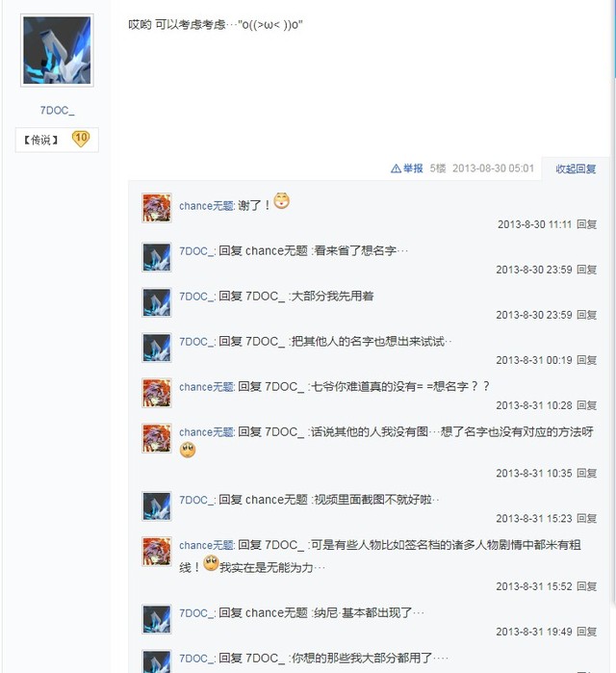Click the 【传说】 rank badge
Screen dimensions: 616x673
(40, 140)
